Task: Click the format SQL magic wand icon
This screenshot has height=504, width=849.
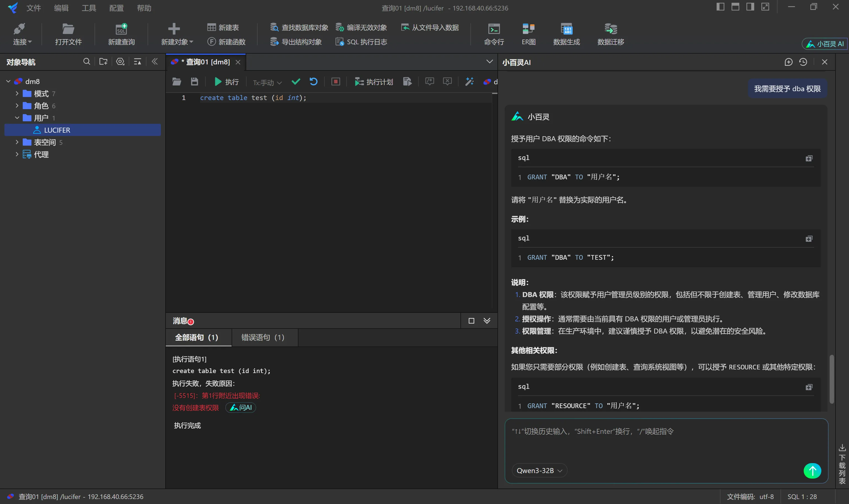Action: click(469, 82)
